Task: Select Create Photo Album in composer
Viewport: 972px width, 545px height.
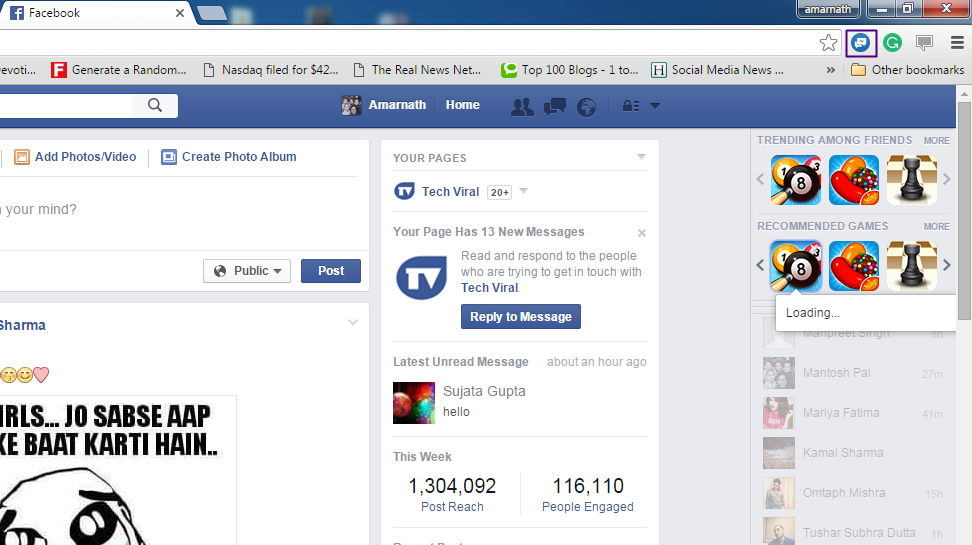Action: 229,157
